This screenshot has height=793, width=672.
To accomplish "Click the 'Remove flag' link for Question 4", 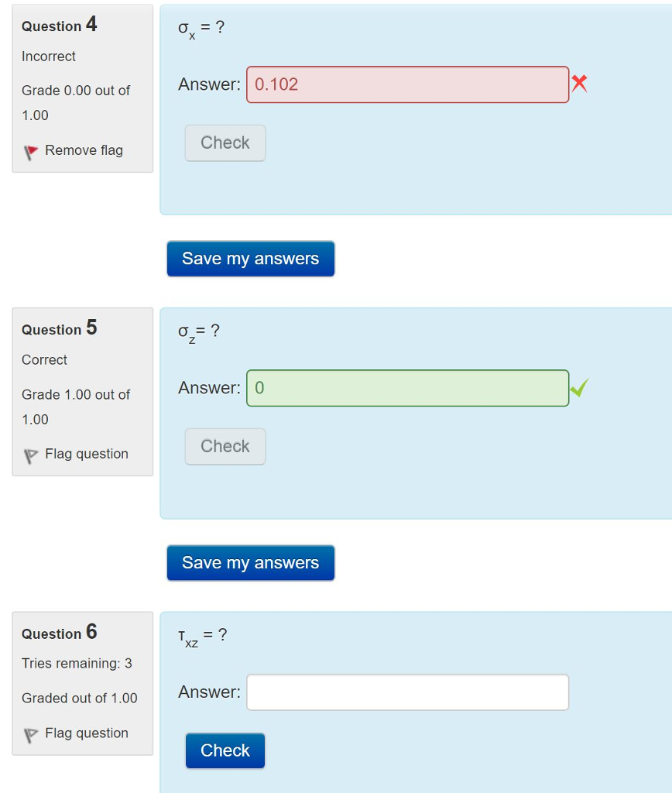I will point(84,150).
